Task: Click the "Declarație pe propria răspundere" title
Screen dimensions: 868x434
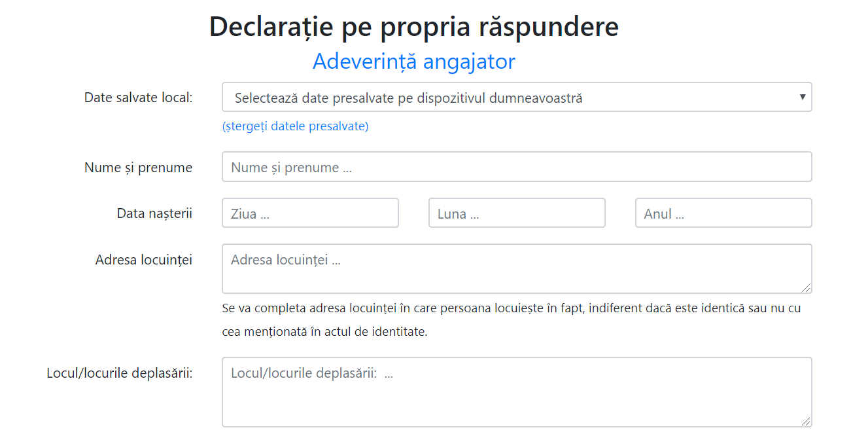Action: pyautogui.click(x=413, y=26)
